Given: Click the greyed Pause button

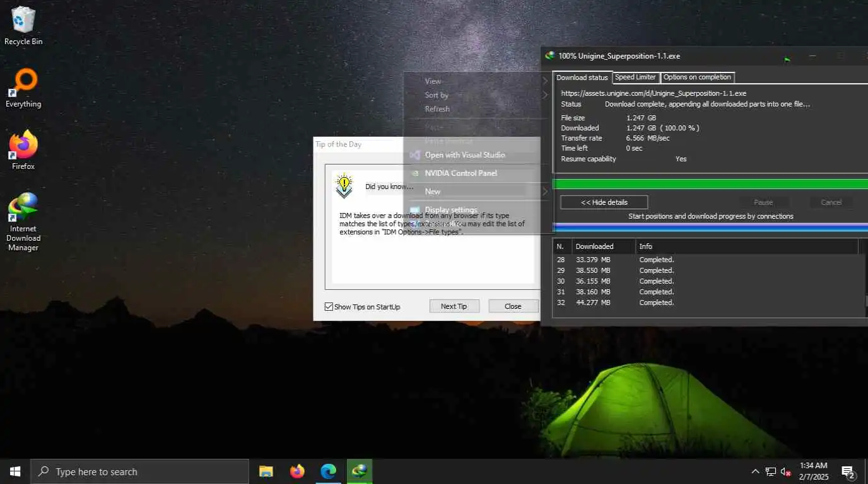Looking at the screenshot, I should click(x=763, y=202).
